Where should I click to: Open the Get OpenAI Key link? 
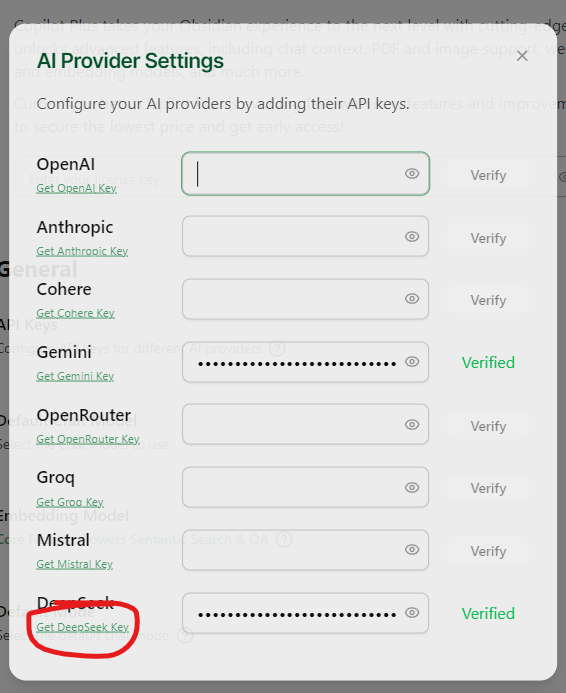click(76, 188)
